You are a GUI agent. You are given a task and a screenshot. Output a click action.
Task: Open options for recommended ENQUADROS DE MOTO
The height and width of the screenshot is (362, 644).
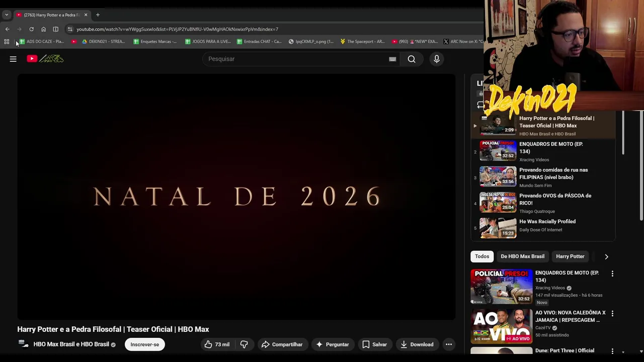612,274
